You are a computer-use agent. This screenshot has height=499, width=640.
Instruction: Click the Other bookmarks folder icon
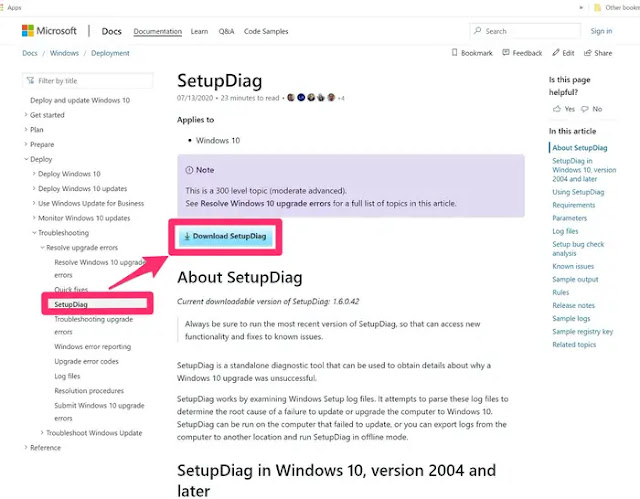598,7
